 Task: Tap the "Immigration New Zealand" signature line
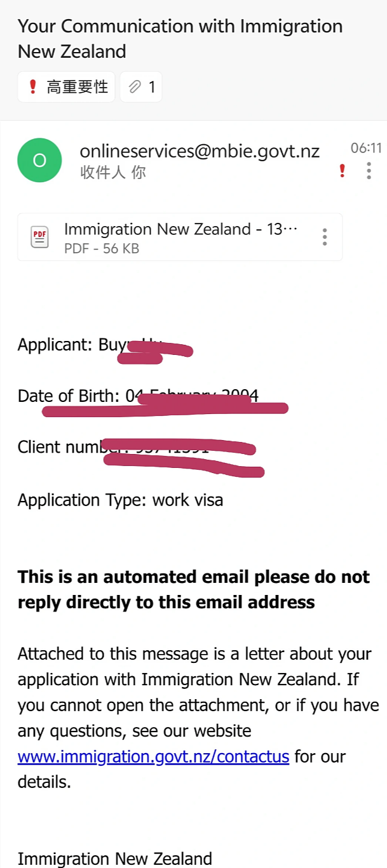pos(114,859)
